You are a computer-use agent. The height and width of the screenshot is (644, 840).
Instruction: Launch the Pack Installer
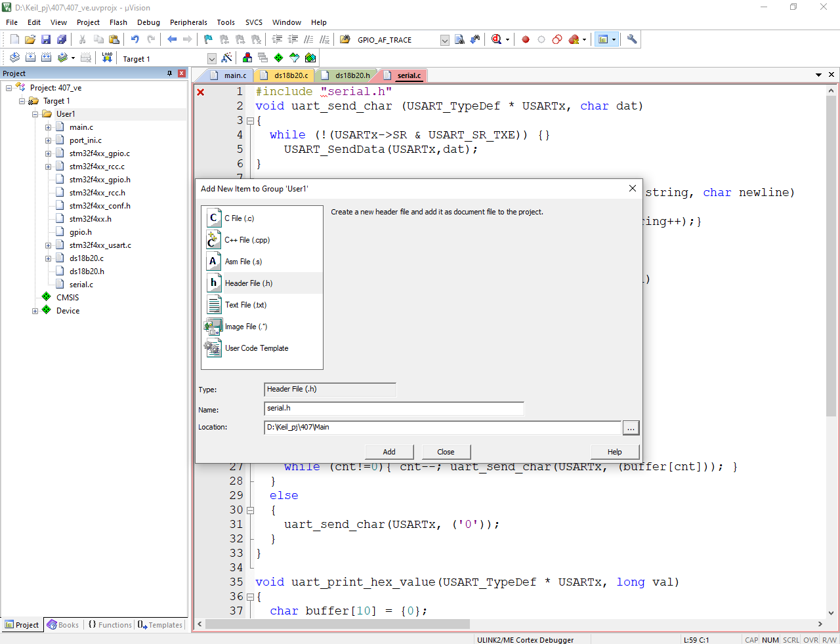coord(310,58)
